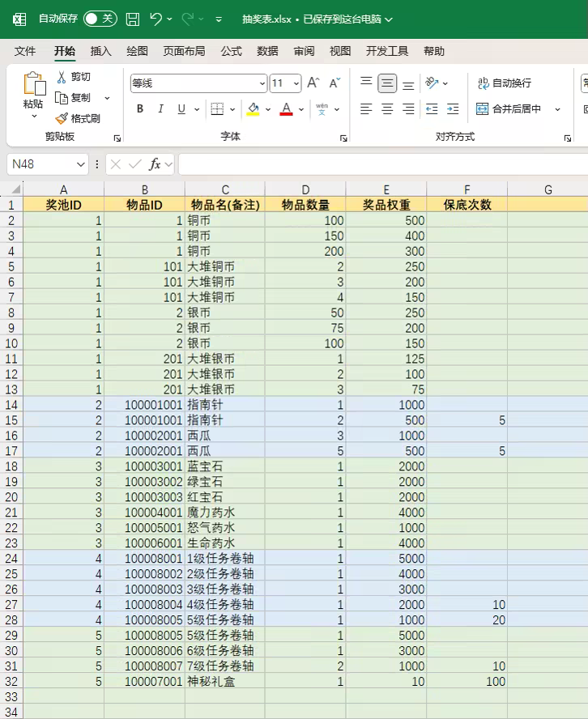Viewport: 588px width, 719px height.
Task: Switch to the 审阅 (Review) tab
Action: coord(304,51)
